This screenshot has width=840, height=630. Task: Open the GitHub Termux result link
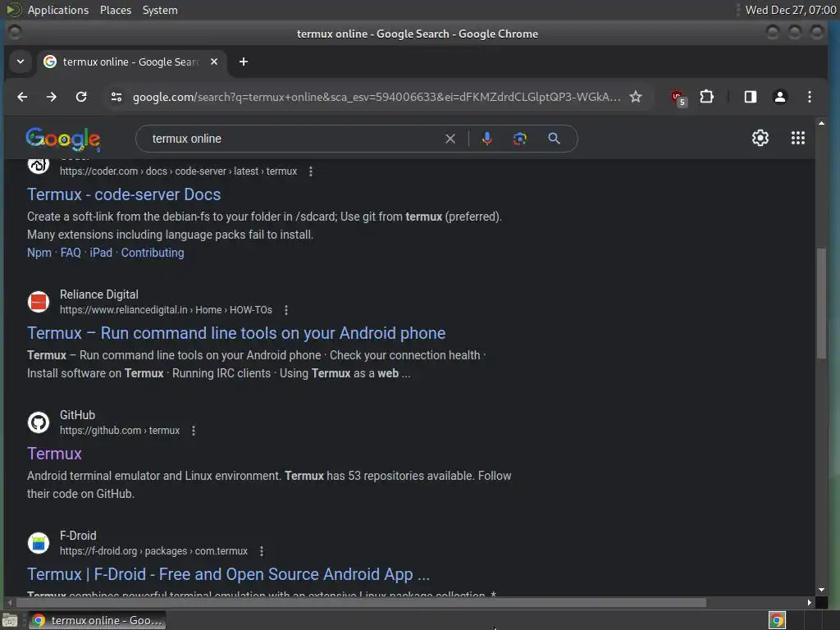click(54, 454)
